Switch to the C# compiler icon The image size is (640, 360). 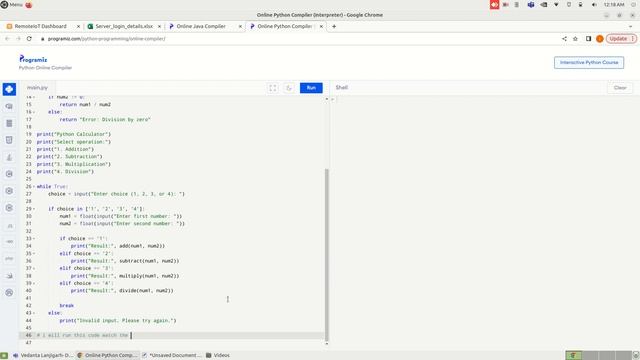click(x=9, y=208)
